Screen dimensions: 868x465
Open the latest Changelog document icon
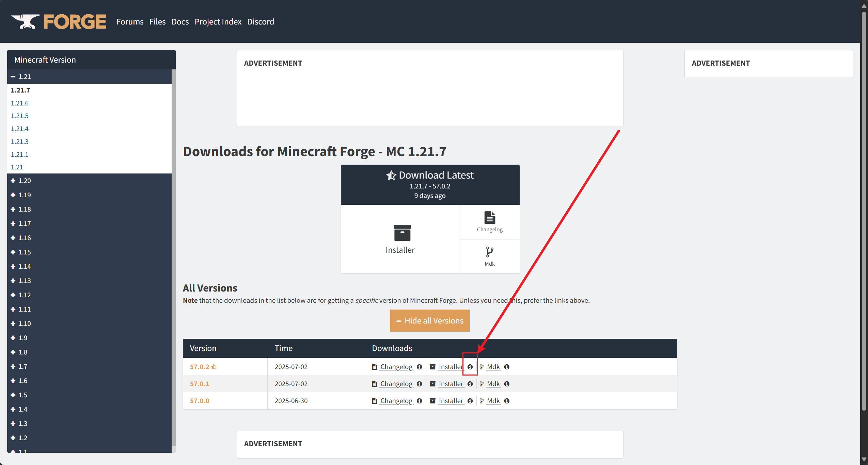pos(489,218)
